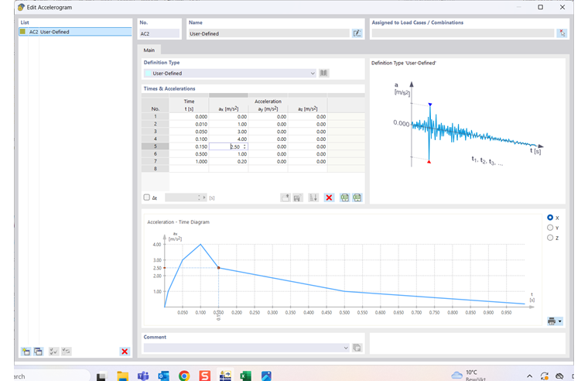Click the Time t [s] column header

189,105
